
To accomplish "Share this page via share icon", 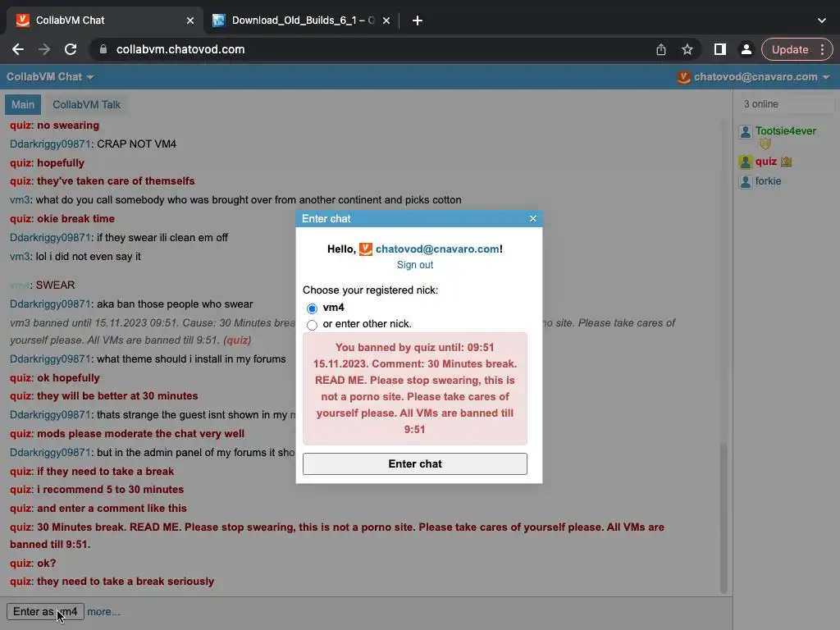I will [661, 49].
